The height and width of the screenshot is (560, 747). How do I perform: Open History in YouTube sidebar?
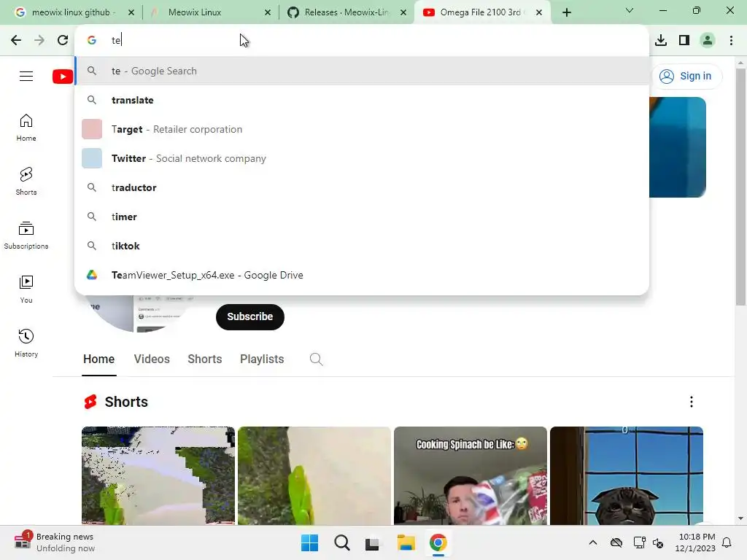[26, 343]
